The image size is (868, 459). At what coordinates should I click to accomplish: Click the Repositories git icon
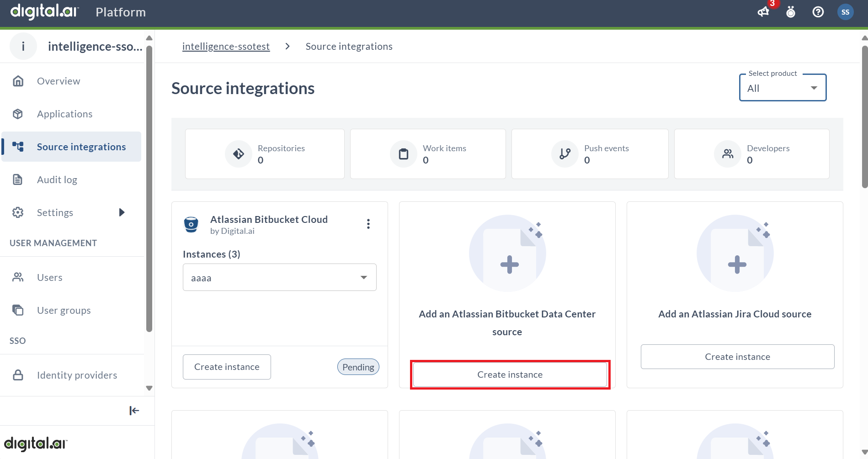(x=239, y=154)
